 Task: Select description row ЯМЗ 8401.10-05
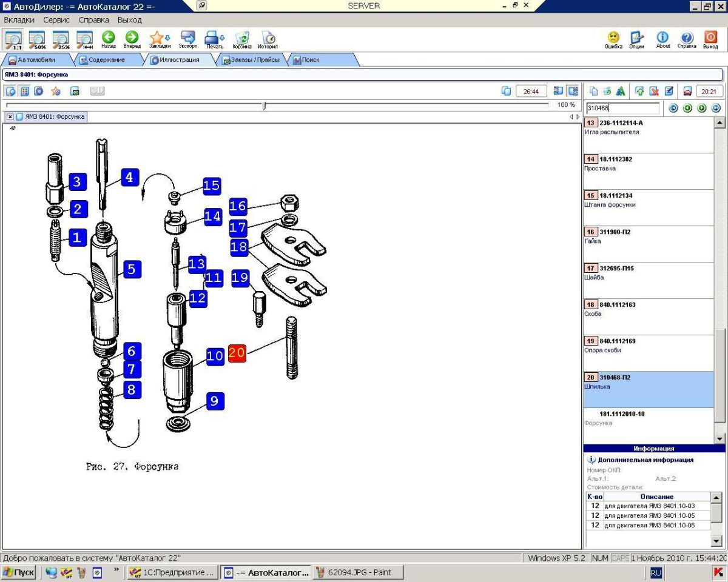point(648,515)
